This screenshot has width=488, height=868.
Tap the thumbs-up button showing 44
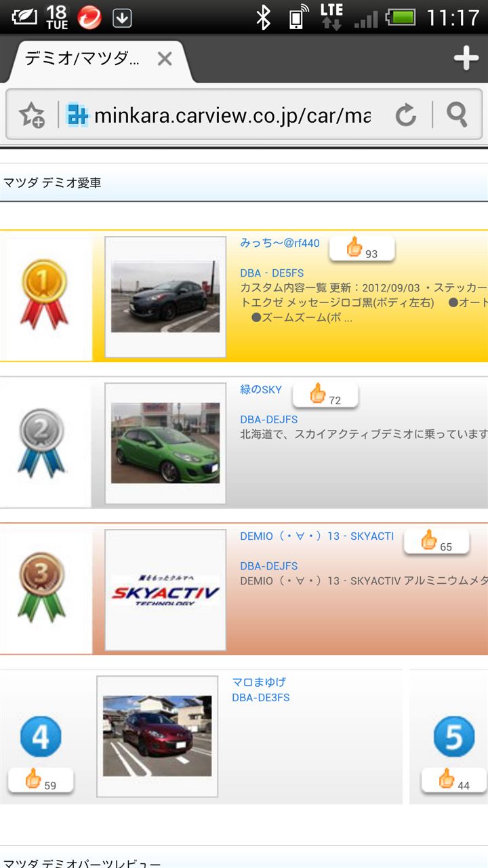click(453, 781)
